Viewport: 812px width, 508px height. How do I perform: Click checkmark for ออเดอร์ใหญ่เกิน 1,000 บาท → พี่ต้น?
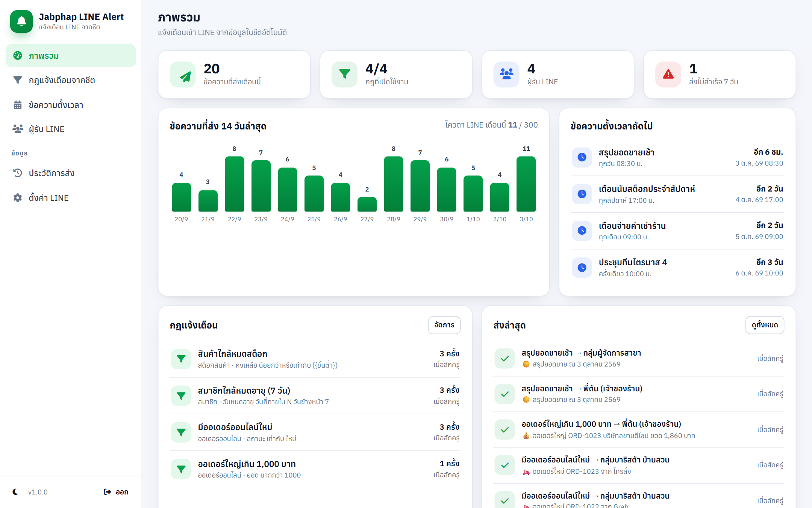coord(505,430)
